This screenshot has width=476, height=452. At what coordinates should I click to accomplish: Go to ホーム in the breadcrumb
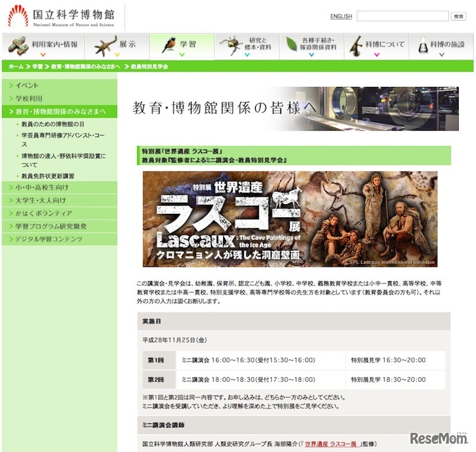tap(16, 67)
